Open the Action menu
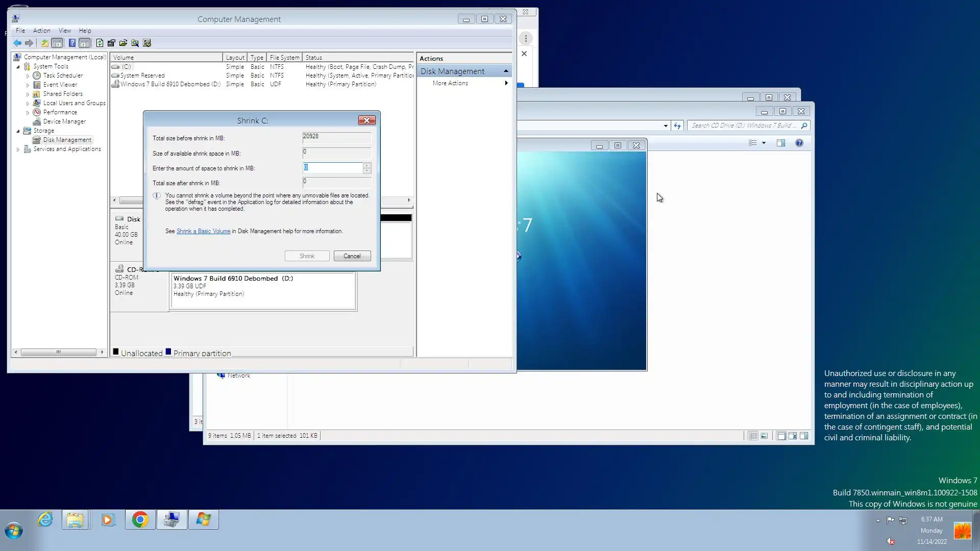 pos(41,31)
